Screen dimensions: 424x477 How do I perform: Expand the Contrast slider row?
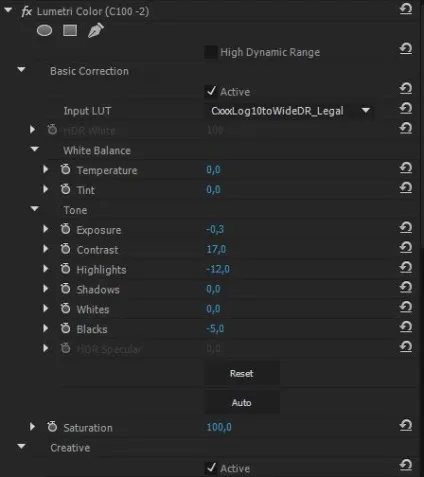click(45, 249)
